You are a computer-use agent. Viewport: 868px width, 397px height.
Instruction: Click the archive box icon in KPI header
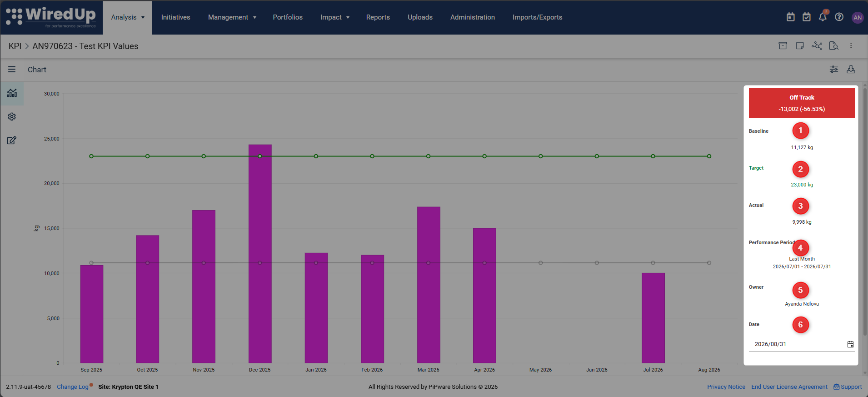click(x=783, y=45)
